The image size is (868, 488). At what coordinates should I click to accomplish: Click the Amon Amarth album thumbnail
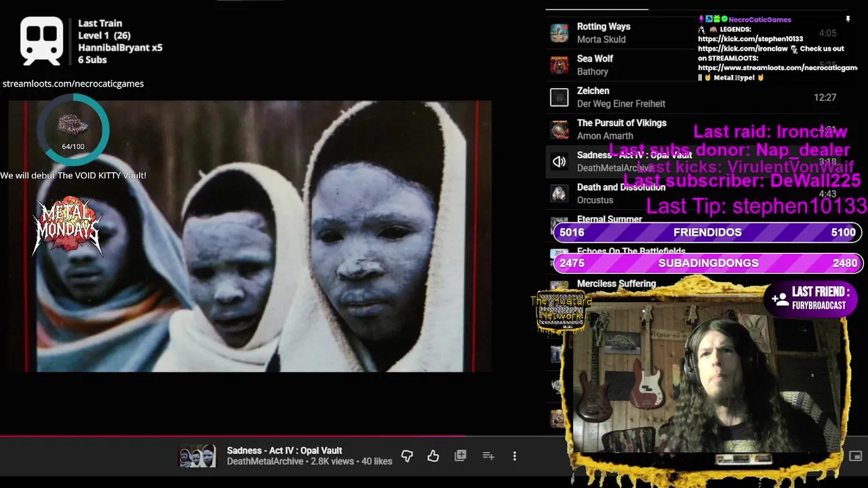(559, 129)
